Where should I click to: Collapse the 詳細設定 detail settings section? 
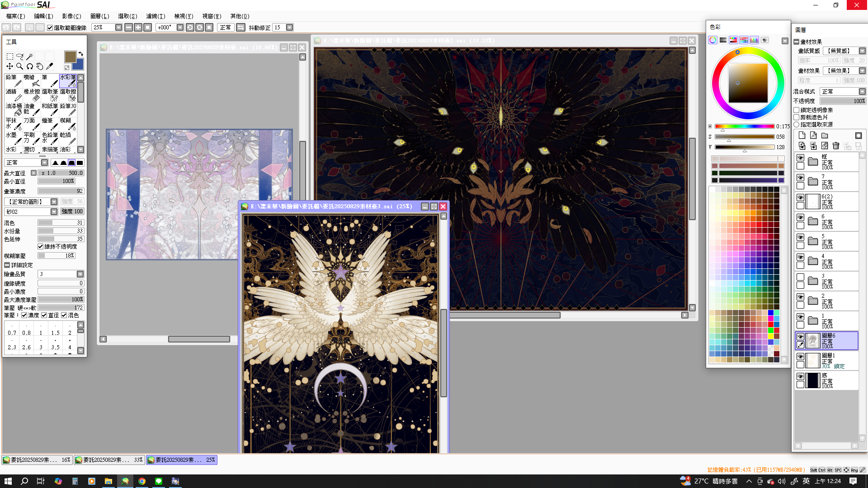tap(7, 265)
